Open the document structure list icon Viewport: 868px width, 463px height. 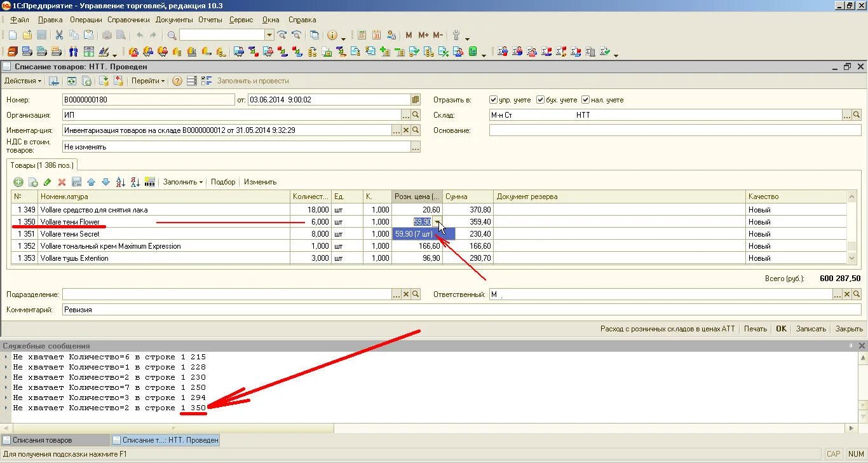(192, 81)
